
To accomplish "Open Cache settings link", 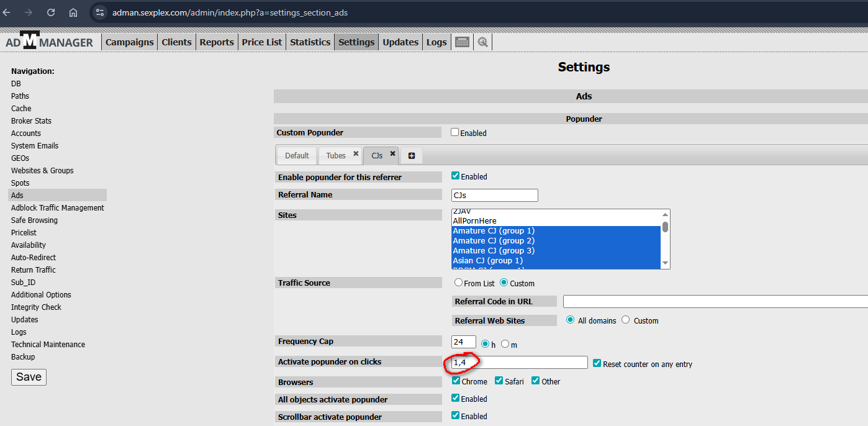I will click(21, 108).
